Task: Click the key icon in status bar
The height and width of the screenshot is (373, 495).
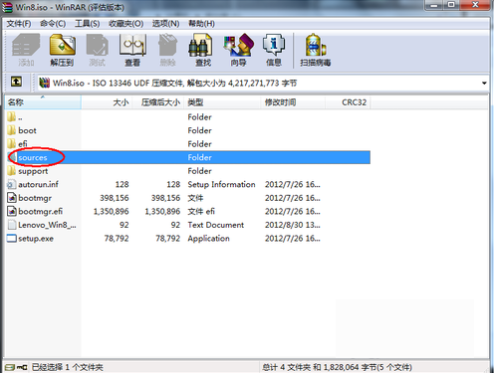Action: 22,367
